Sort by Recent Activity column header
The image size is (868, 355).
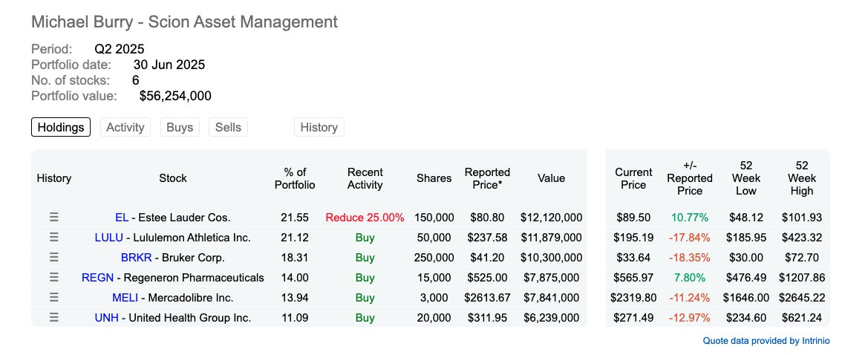365,178
